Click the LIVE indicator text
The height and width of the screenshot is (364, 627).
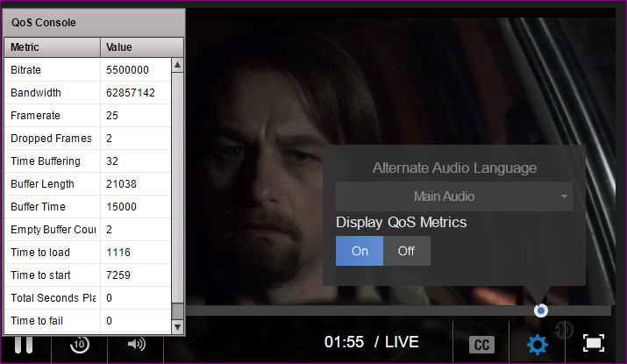tap(402, 342)
